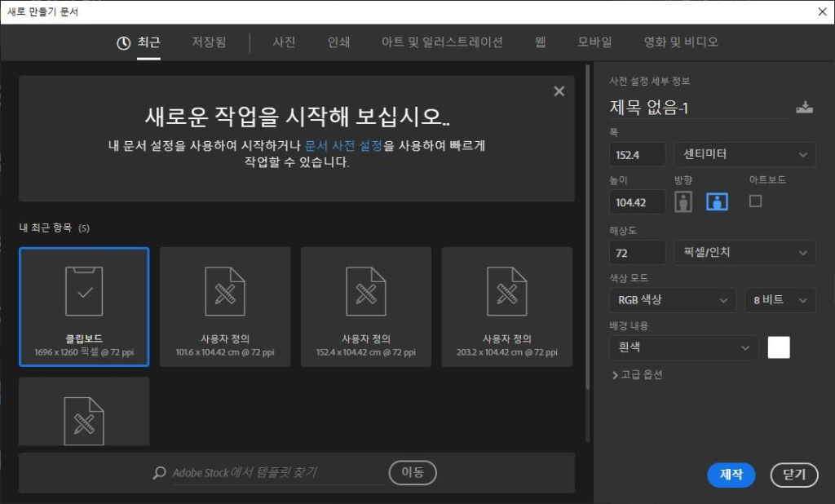Select the 클립보드 1696 x 1260 preset
835x504 pixels.
click(x=84, y=307)
